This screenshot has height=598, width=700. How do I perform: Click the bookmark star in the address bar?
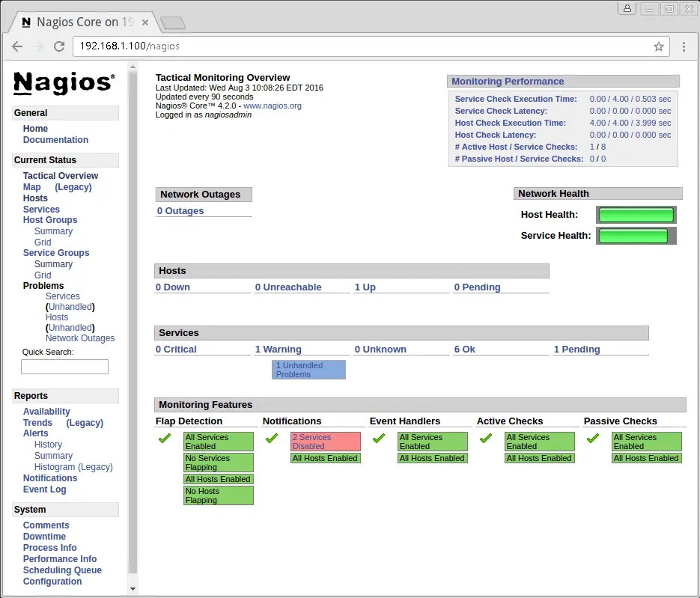[x=659, y=46]
